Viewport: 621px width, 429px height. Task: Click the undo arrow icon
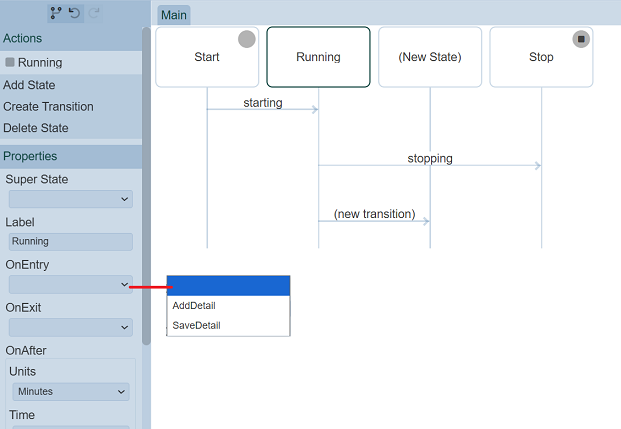coord(75,13)
